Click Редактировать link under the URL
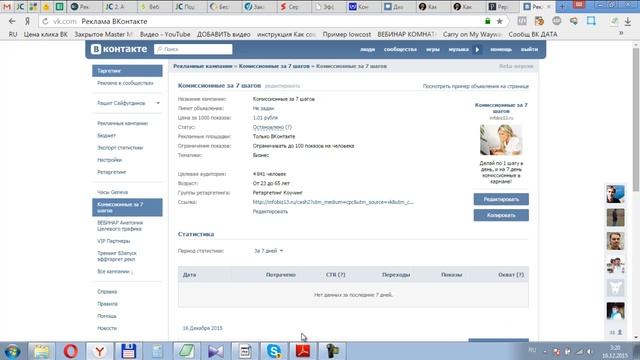640x360 pixels. click(x=270, y=212)
